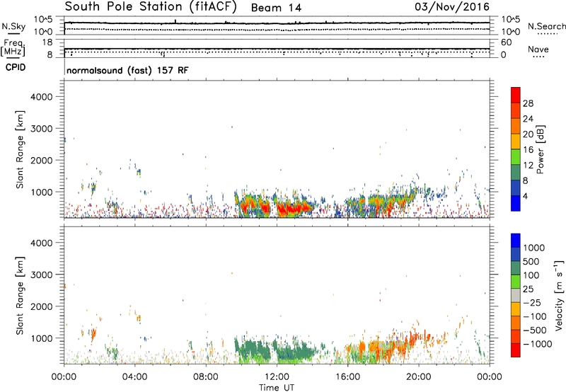This screenshot has width=566, height=392.
Task: Click the "Velocity [m s-1]" color bar title
Action: tap(559, 295)
